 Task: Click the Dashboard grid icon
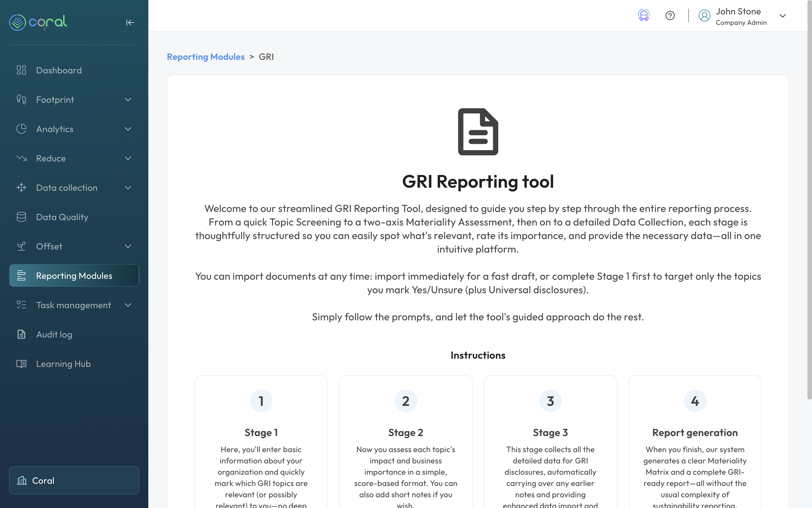pos(21,70)
